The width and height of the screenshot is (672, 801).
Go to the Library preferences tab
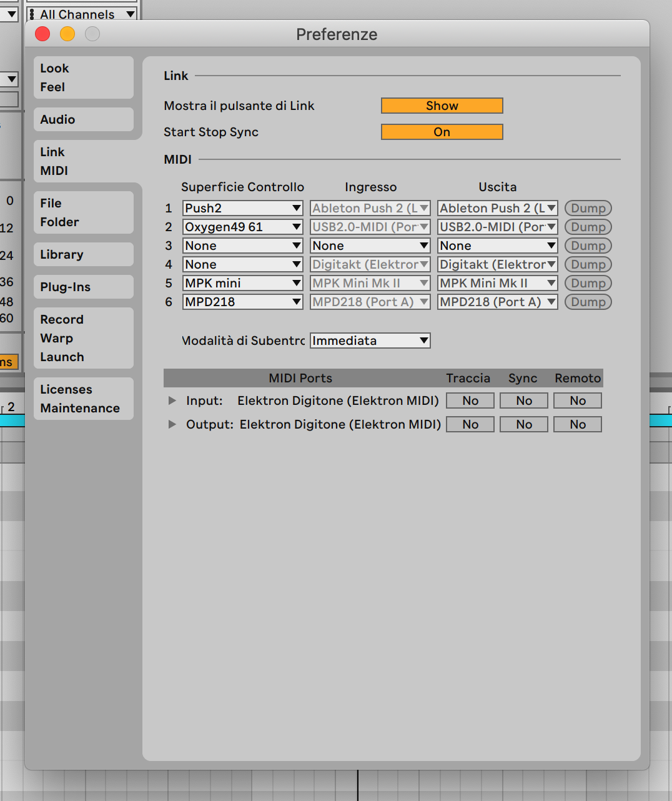click(x=83, y=254)
